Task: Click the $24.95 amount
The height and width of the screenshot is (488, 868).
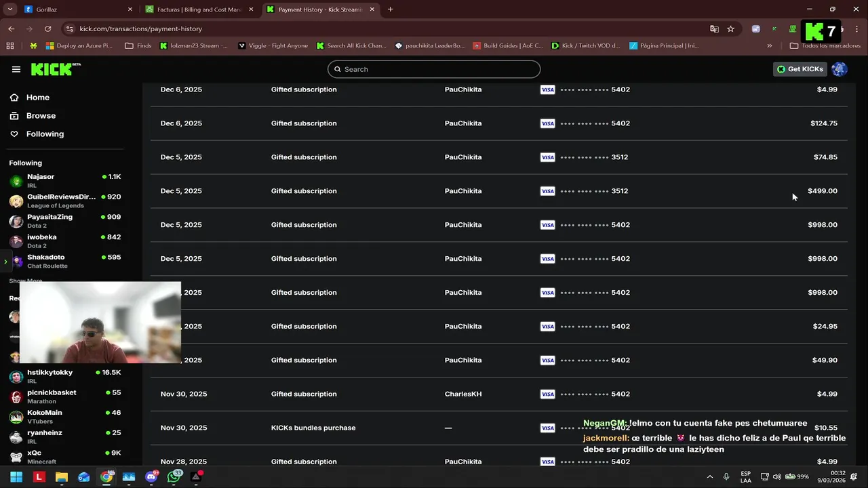Action: coord(825,327)
